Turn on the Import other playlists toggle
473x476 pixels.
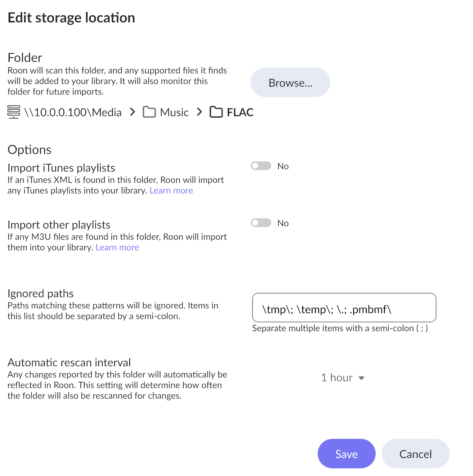tap(261, 223)
